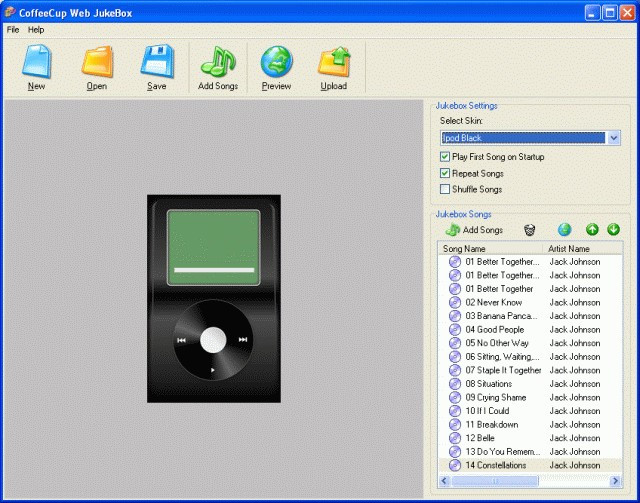Select song '04 Good People'
This screenshot has height=503, width=640.
tap(531, 329)
